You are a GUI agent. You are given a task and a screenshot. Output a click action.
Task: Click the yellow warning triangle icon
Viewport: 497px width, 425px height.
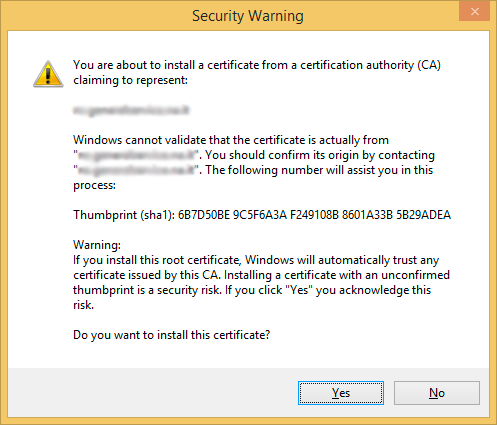click(48, 74)
